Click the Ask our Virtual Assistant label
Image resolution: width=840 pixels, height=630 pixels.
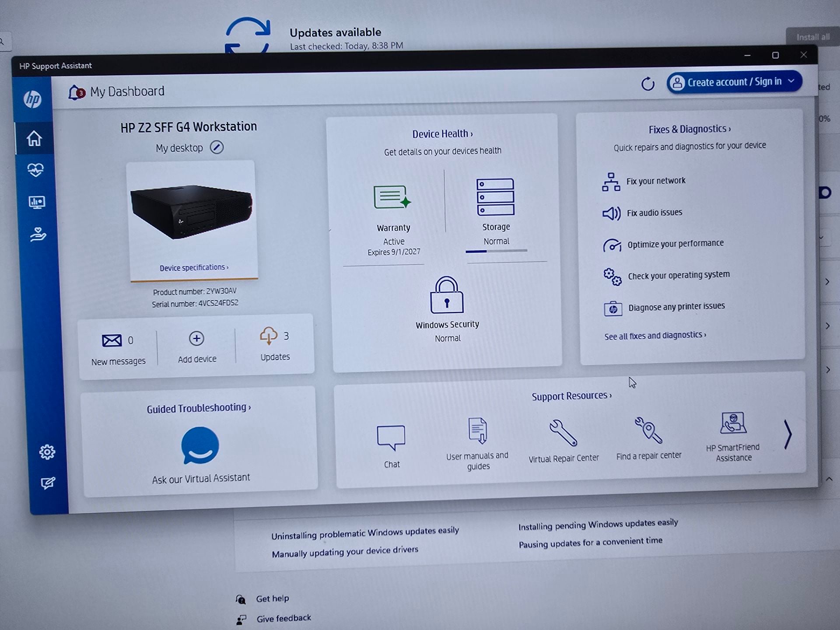tap(201, 478)
